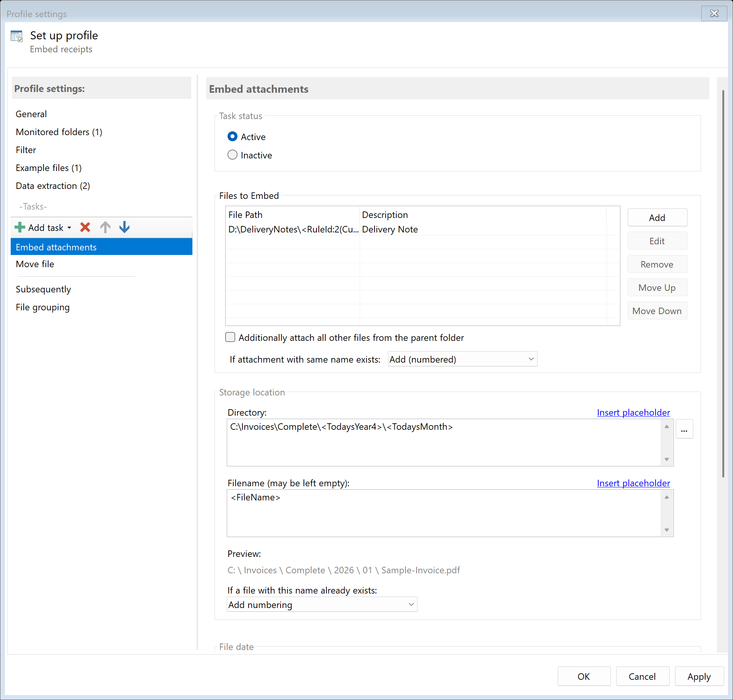Viewport: 733px width, 700px height.
Task: Click the Set up profile header icon
Action: (17, 35)
